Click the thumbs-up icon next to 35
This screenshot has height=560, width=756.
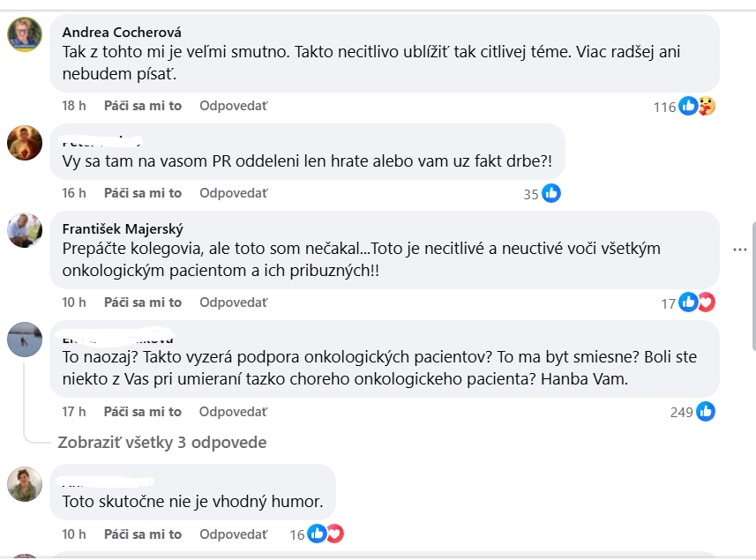coord(551,193)
